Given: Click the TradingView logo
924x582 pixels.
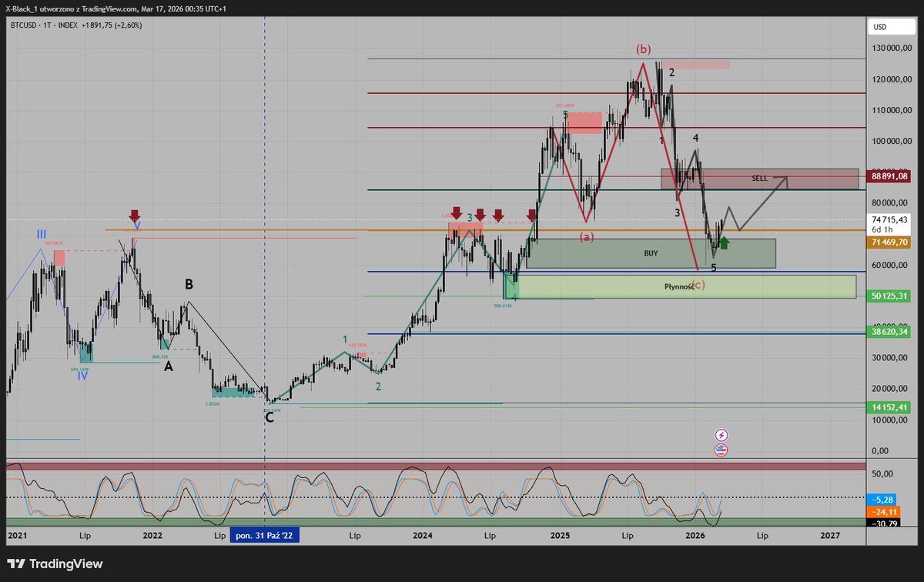Looking at the screenshot, I should (54, 564).
